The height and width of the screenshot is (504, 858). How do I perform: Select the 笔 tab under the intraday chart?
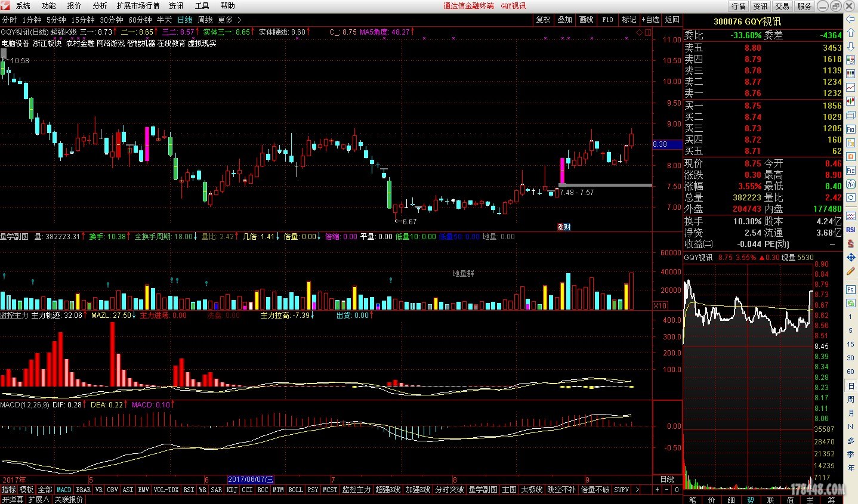tap(693, 500)
